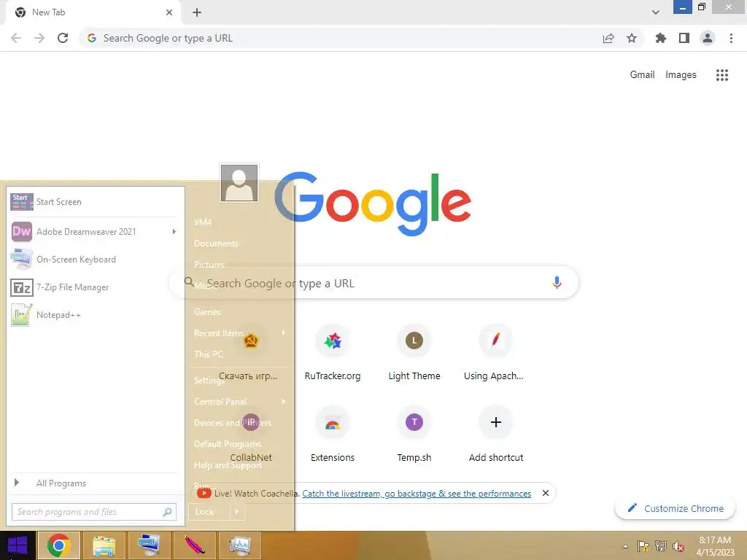
Task: Click the Lock button
Action: click(209, 512)
